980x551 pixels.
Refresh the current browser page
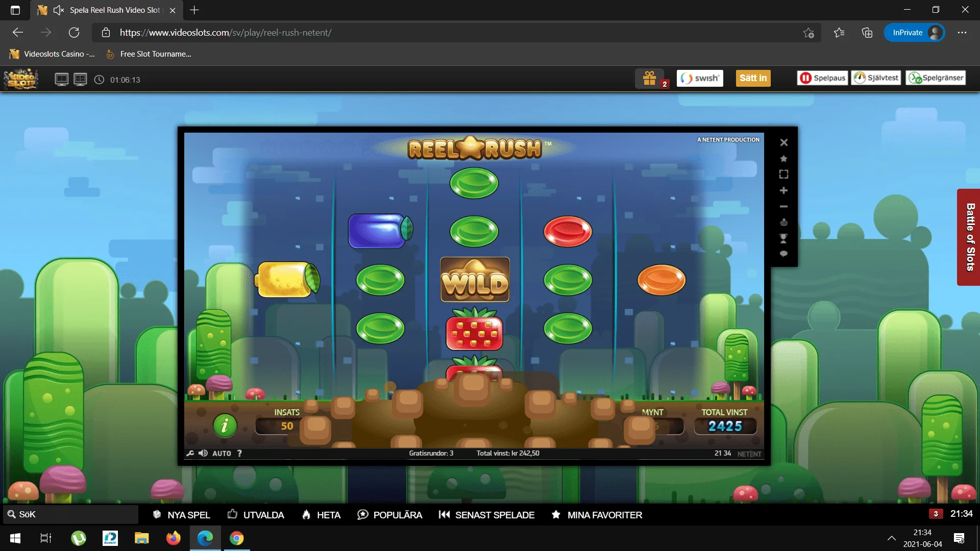74,33
